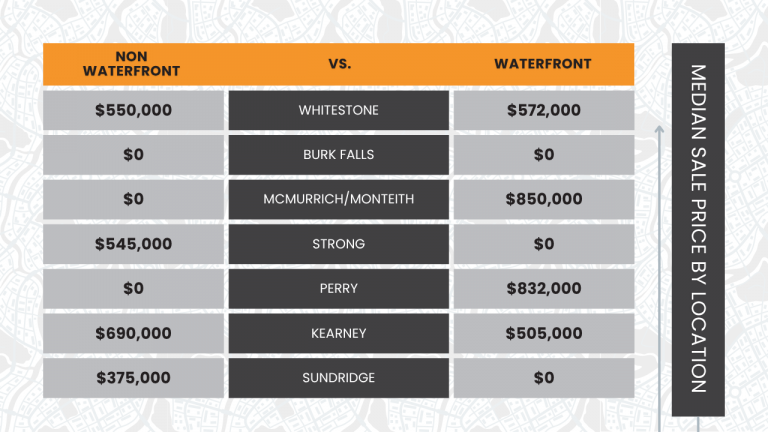Select the $850,000 waterfront price cell
The width and height of the screenshot is (768, 432).
[x=543, y=199]
